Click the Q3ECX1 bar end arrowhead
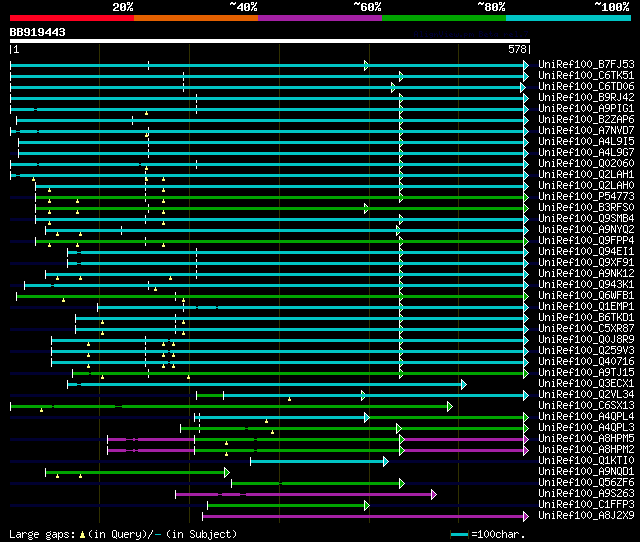This screenshot has height=542, width=640. (x=464, y=384)
